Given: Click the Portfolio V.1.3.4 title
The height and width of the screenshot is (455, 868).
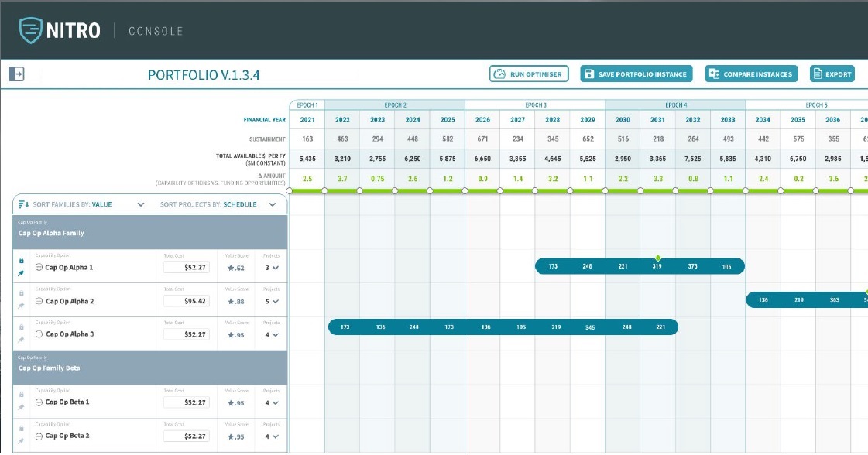Looking at the screenshot, I should pos(204,75).
